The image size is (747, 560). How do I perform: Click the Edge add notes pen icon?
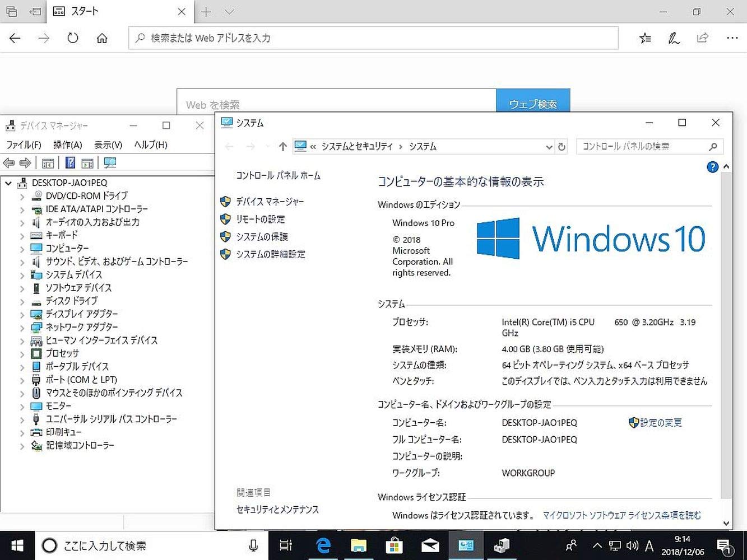[674, 38]
